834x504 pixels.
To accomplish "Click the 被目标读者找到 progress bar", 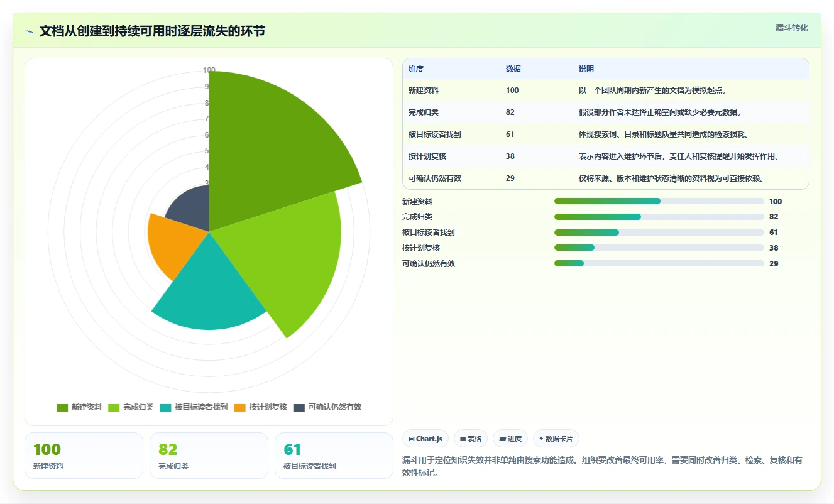I will click(659, 233).
